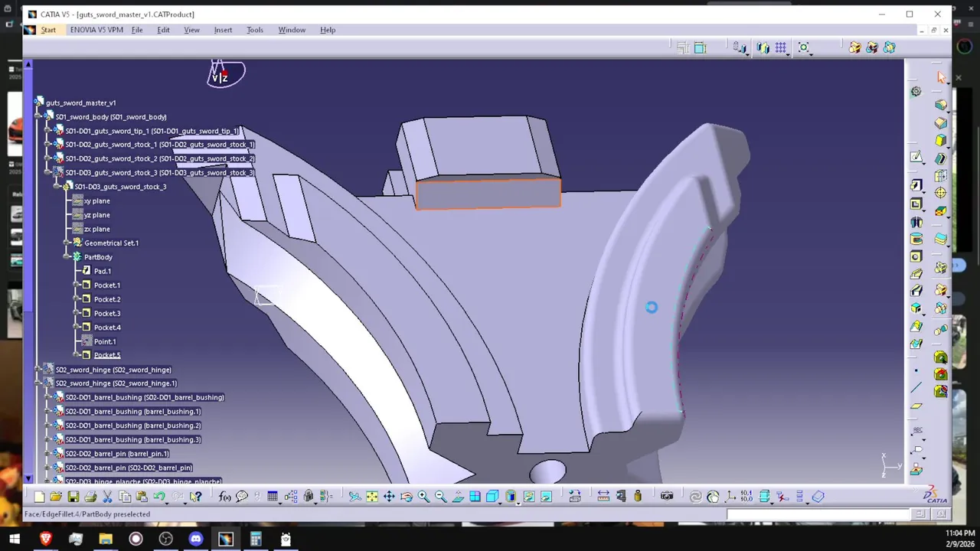This screenshot has width=980, height=551.
Task: Open the Edit menu
Action: tap(164, 30)
